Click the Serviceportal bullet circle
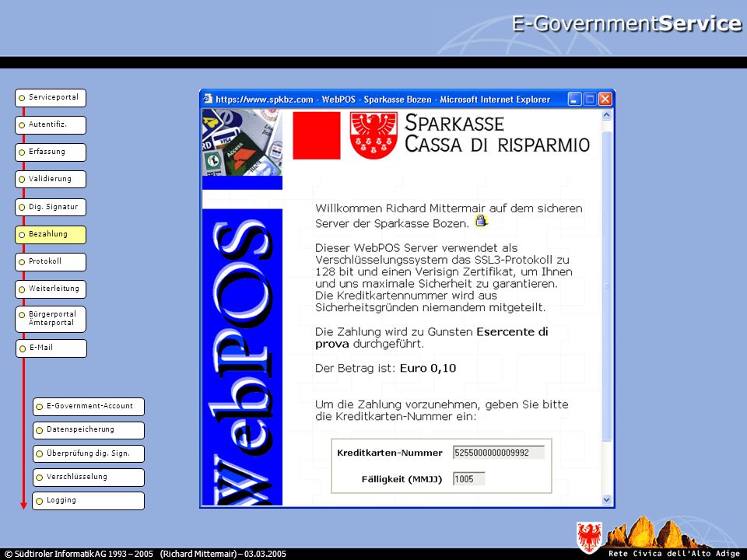 point(22,98)
